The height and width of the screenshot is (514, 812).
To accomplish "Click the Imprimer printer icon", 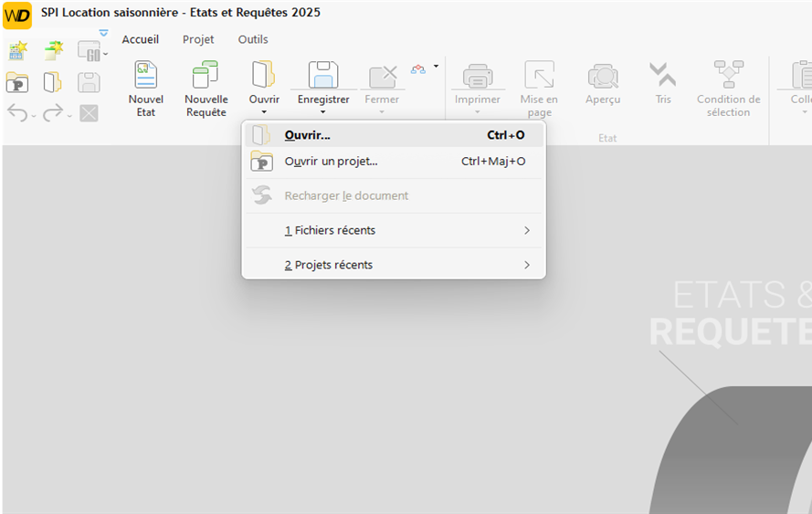I will (478, 75).
